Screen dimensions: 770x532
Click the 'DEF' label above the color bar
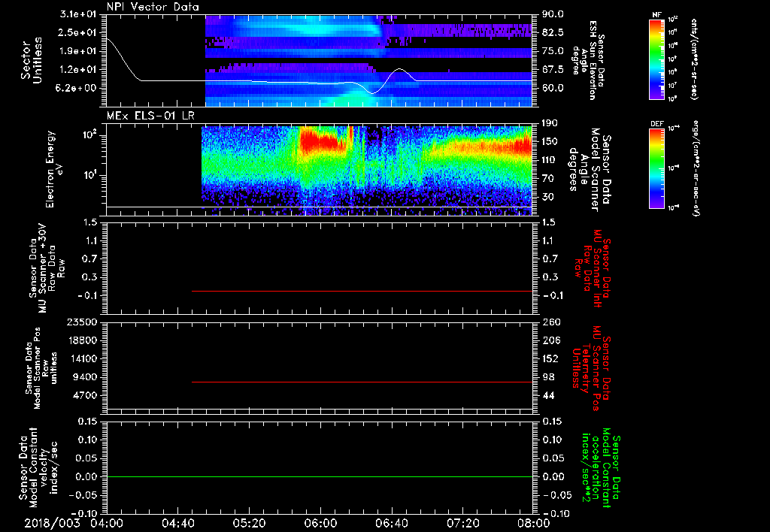coord(657,124)
